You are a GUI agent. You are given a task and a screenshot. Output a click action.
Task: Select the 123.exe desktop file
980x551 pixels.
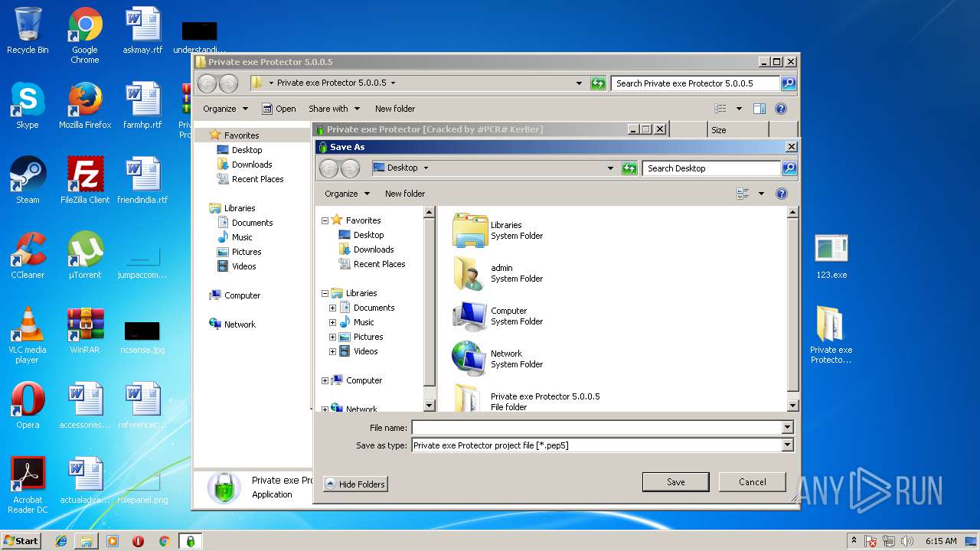(x=831, y=256)
